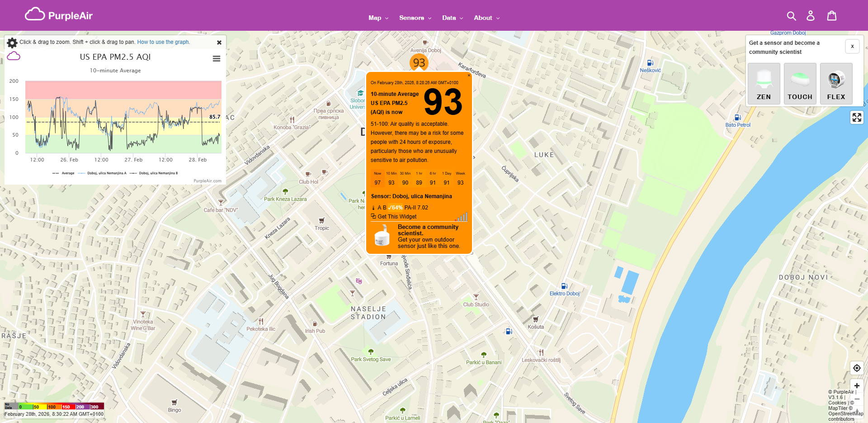Open the shopping cart icon
This screenshot has height=423, width=868.
832,15
